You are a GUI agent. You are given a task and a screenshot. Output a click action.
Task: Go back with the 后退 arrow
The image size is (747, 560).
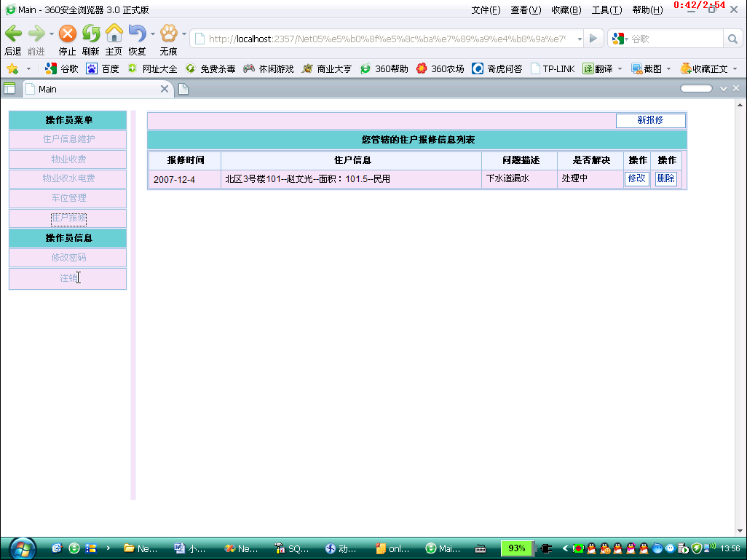[x=13, y=33]
